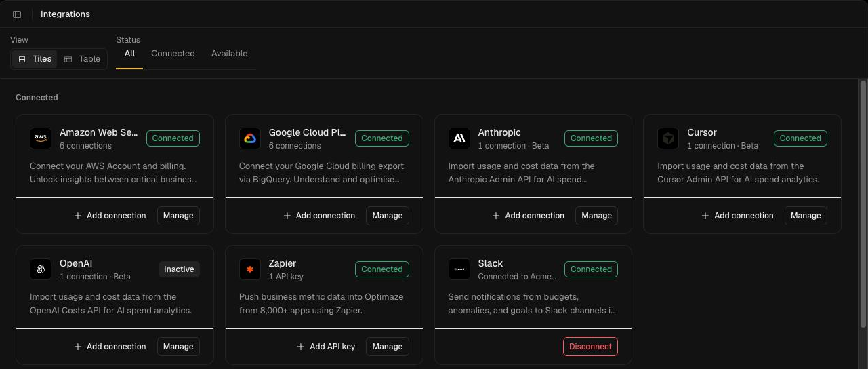This screenshot has height=369, width=868.
Task: Manage Google Cloud Platform integration
Action: (x=388, y=216)
